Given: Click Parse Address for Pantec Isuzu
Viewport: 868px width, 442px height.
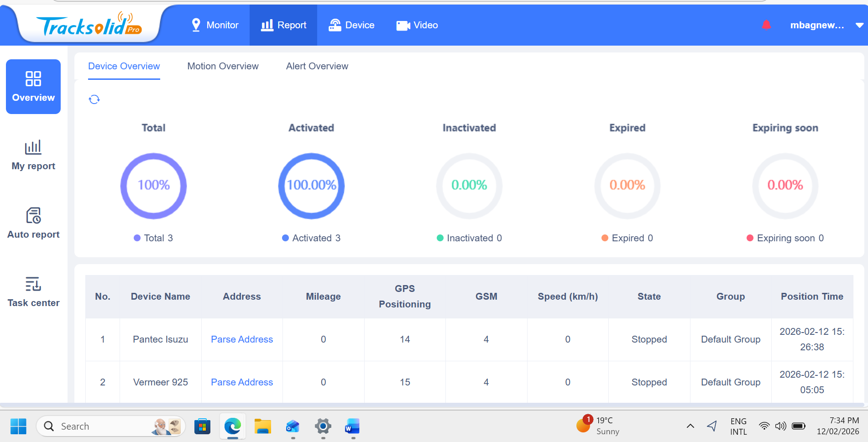Looking at the screenshot, I should coord(242,339).
